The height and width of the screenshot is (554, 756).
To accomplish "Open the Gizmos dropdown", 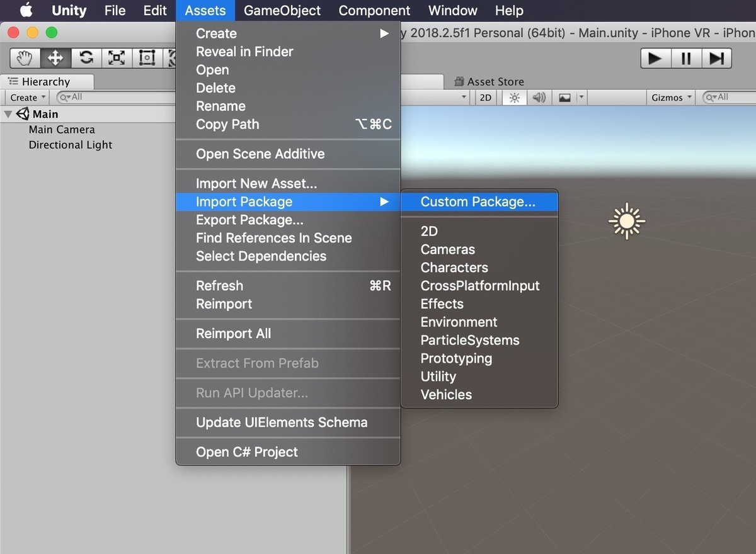I will (x=671, y=98).
